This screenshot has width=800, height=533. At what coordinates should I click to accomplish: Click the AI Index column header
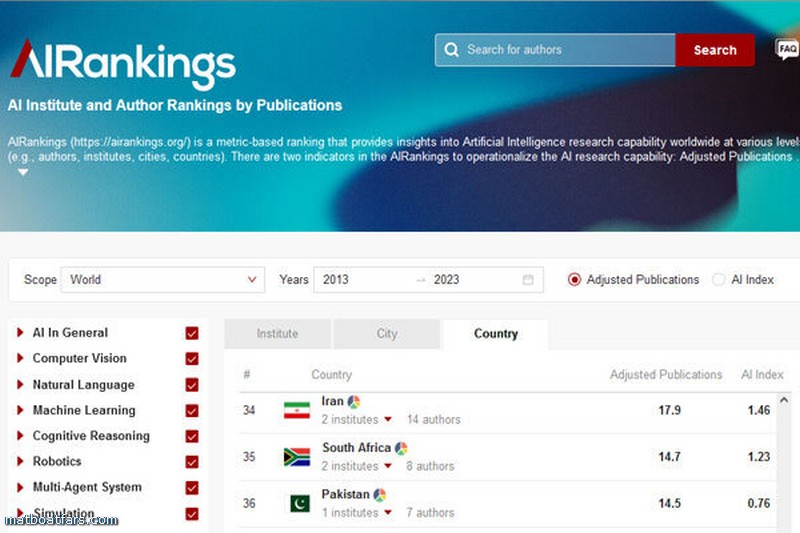coord(762,374)
